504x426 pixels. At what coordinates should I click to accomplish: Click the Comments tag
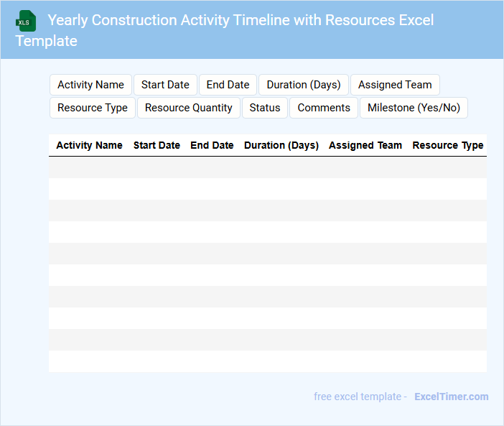pos(324,108)
